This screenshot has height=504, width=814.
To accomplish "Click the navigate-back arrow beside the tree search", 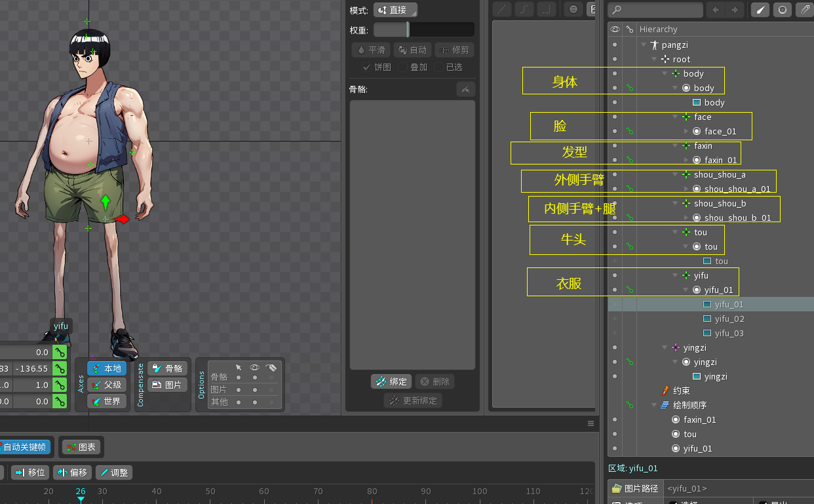I will point(716,10).
